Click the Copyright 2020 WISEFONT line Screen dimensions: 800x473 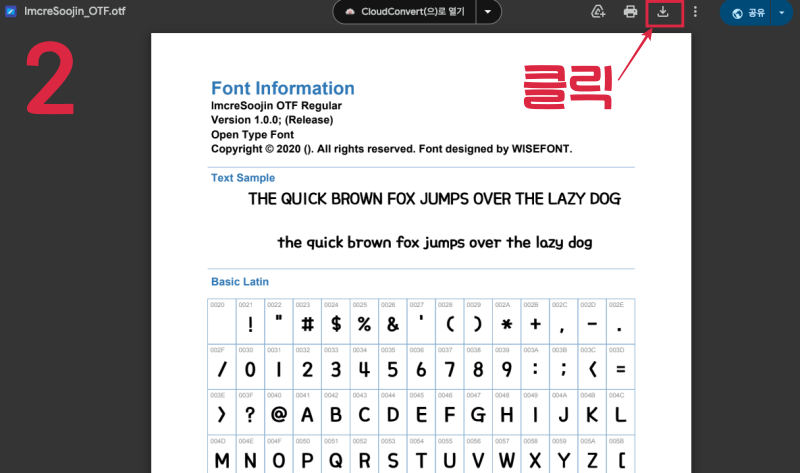click(391, 149)
